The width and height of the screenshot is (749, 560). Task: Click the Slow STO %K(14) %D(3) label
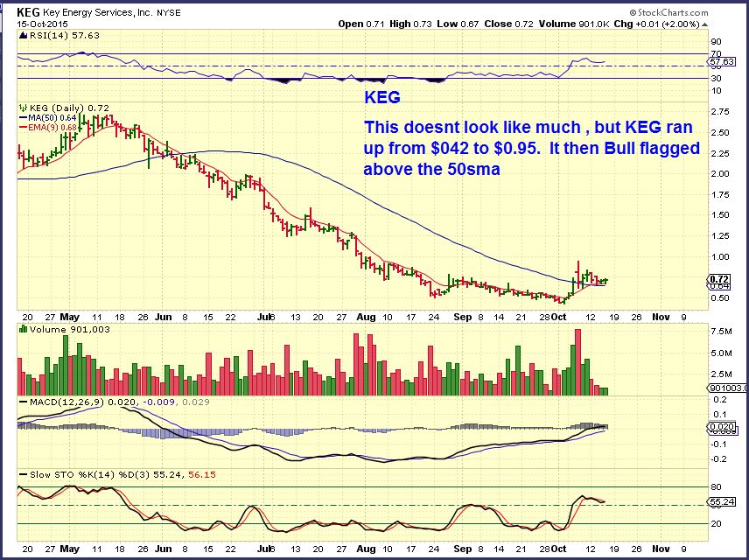pyautogui.click(x=89, y=474)
